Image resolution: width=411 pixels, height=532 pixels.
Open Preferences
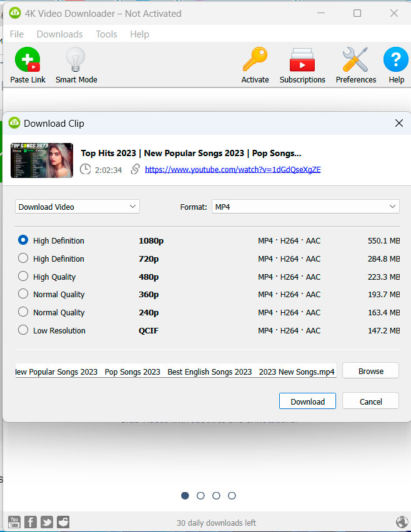point(355,60)
